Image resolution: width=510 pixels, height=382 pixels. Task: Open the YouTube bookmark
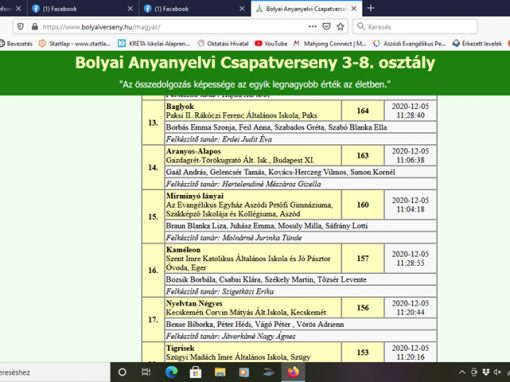click(x=271, y=43)
